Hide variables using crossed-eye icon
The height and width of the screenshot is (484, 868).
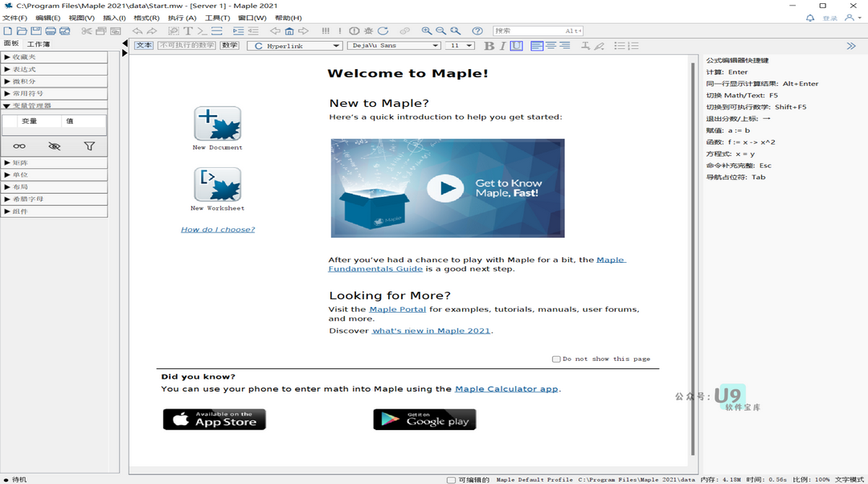click(x=55, y=146)
